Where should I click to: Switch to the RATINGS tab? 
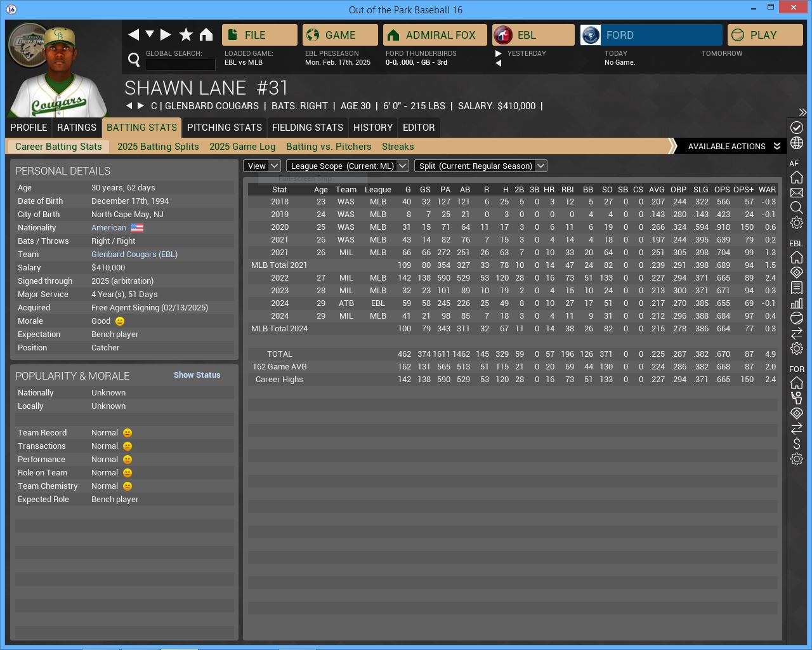tap(77, 128)
